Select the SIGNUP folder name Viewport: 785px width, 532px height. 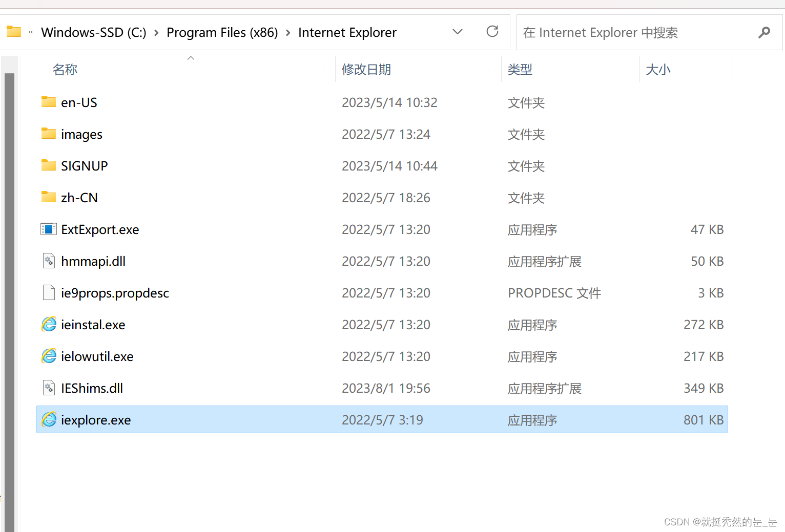click(x=85, y=166)
